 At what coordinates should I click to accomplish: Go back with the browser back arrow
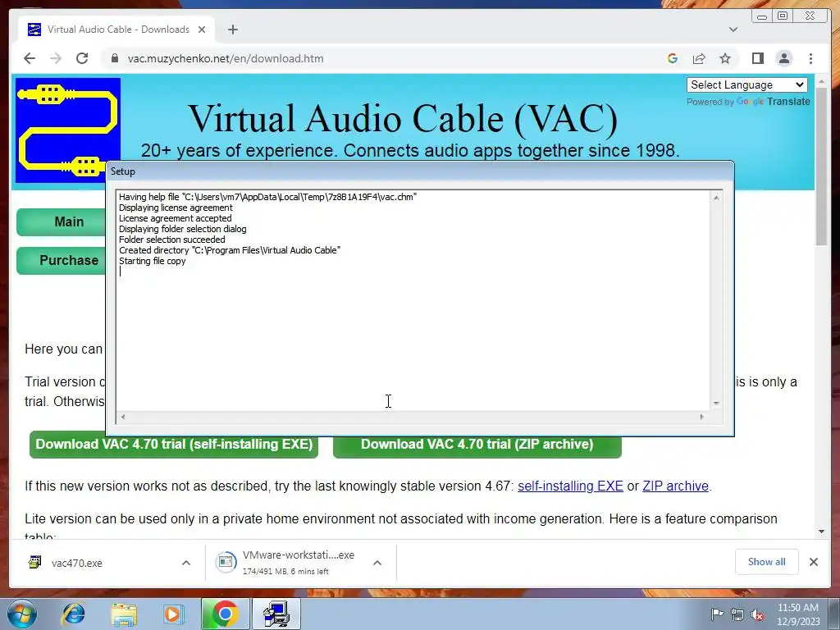[x=30, y=58]
